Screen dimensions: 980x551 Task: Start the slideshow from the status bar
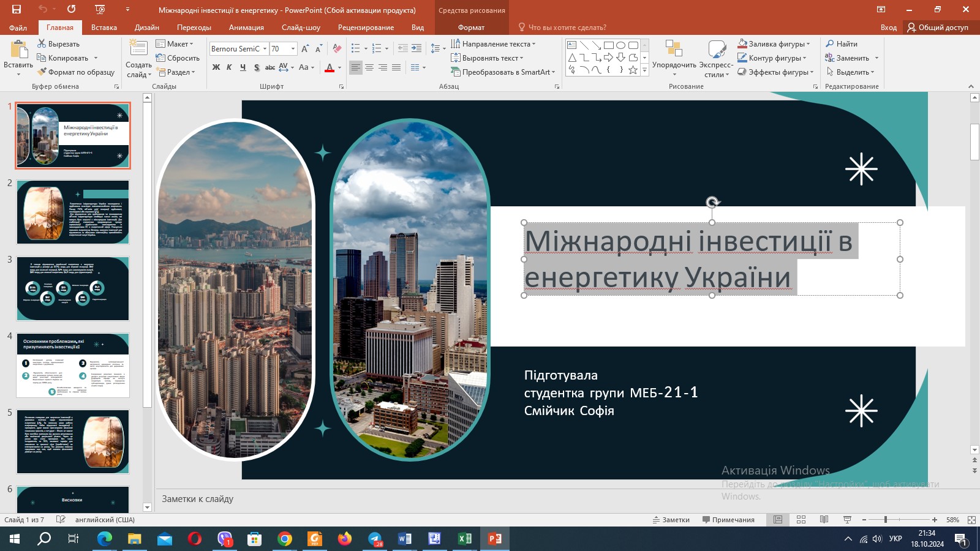pyautogui.click(x=848, y=520)
